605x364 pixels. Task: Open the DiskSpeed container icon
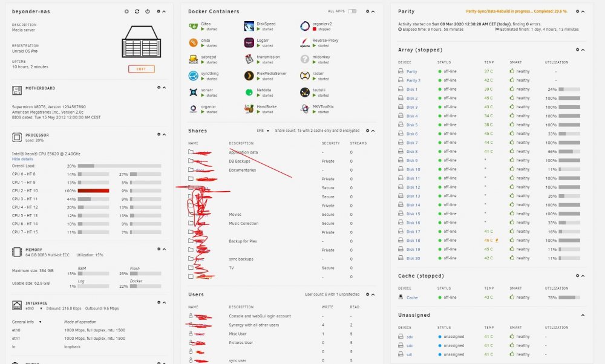(249, 26)
